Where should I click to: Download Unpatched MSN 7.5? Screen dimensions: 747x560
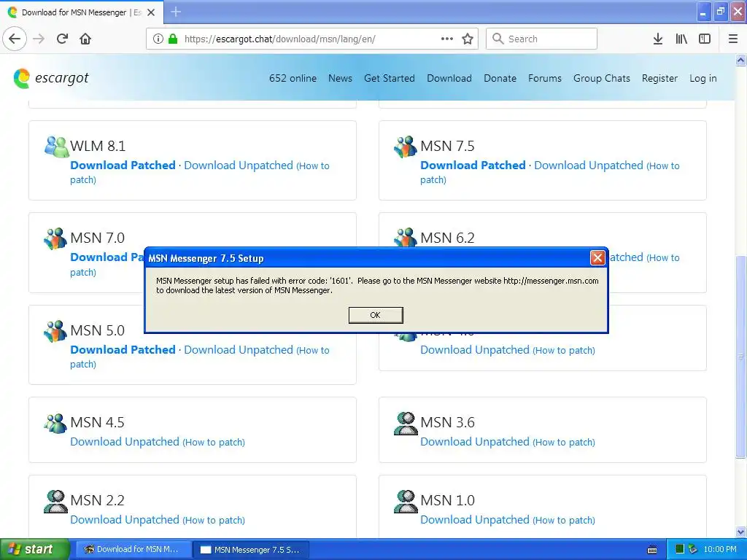[589, 166]
